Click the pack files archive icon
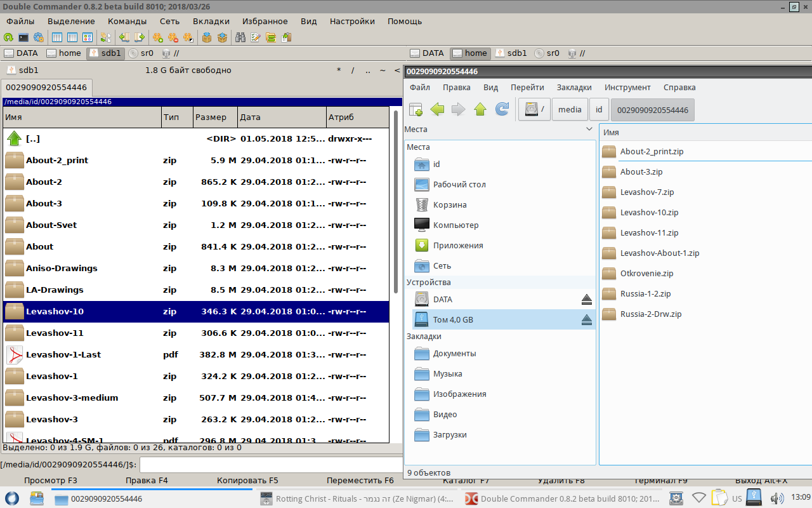This screenshot has width=812, height=508. click(x=207, y=37)
